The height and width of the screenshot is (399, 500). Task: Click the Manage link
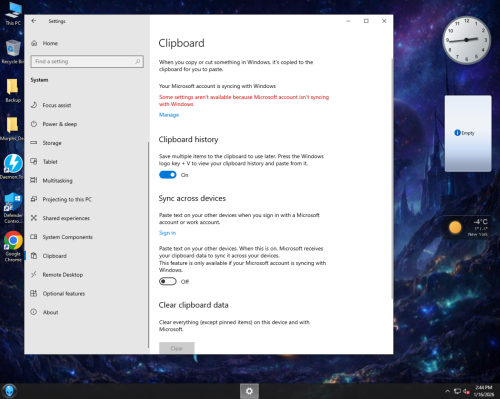click(x=169, y=115)
